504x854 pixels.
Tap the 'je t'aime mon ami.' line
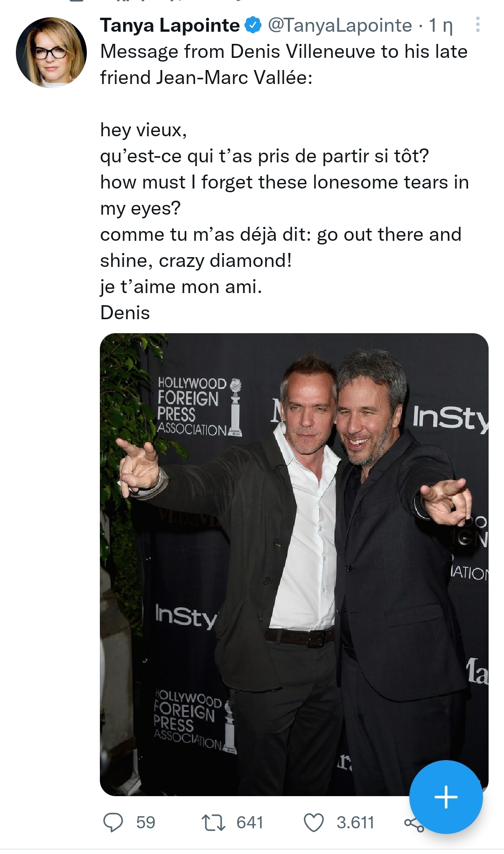pos(181,287)
